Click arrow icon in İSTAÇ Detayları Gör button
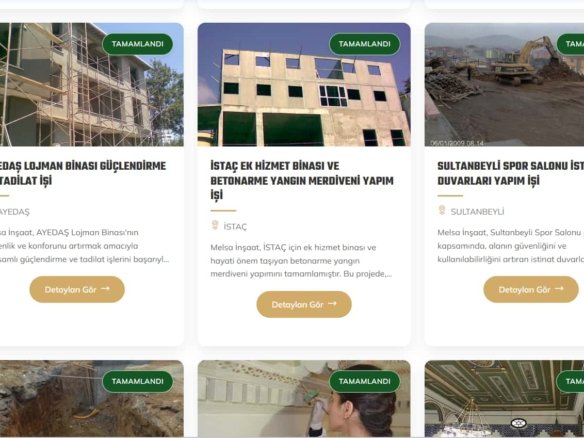The image size is (584, 438). pos(332,304)
